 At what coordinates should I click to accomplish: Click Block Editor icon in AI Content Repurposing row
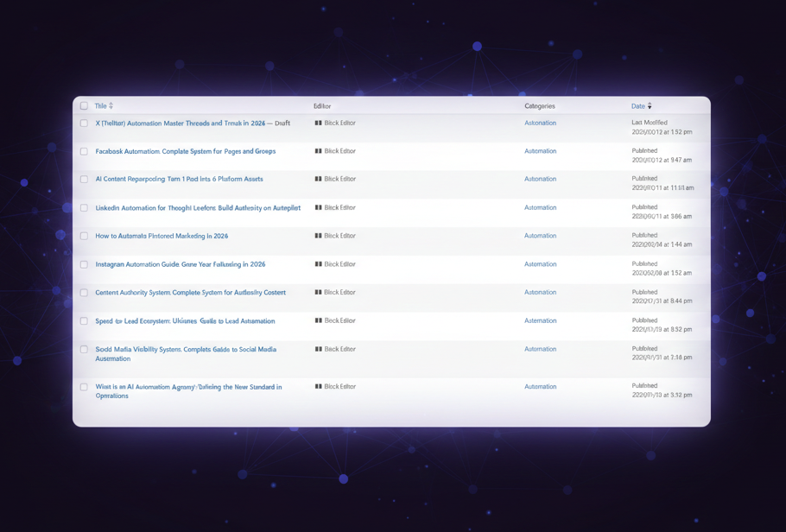click(x=318, y=179)
